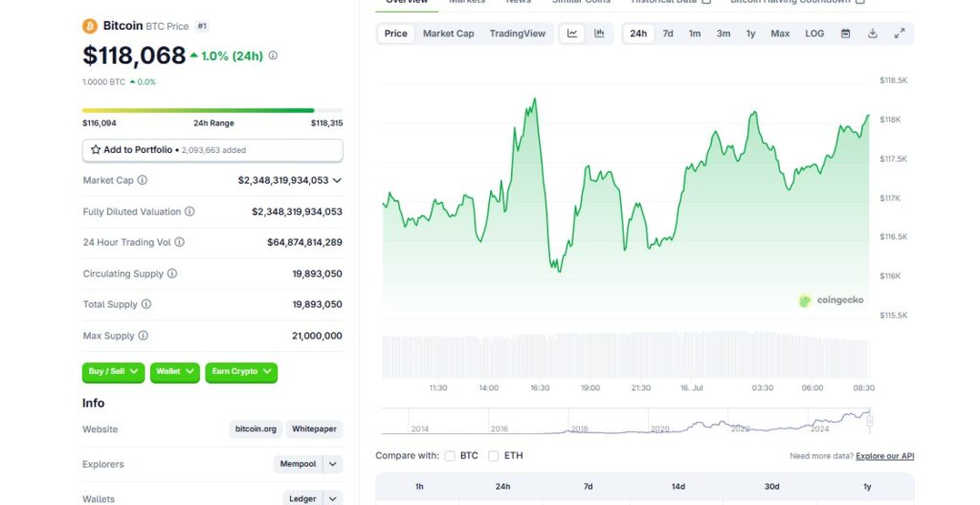This screenshot has height=505, width=980.
Task: Click Add to Portfolio button
Action: point(212,150)
